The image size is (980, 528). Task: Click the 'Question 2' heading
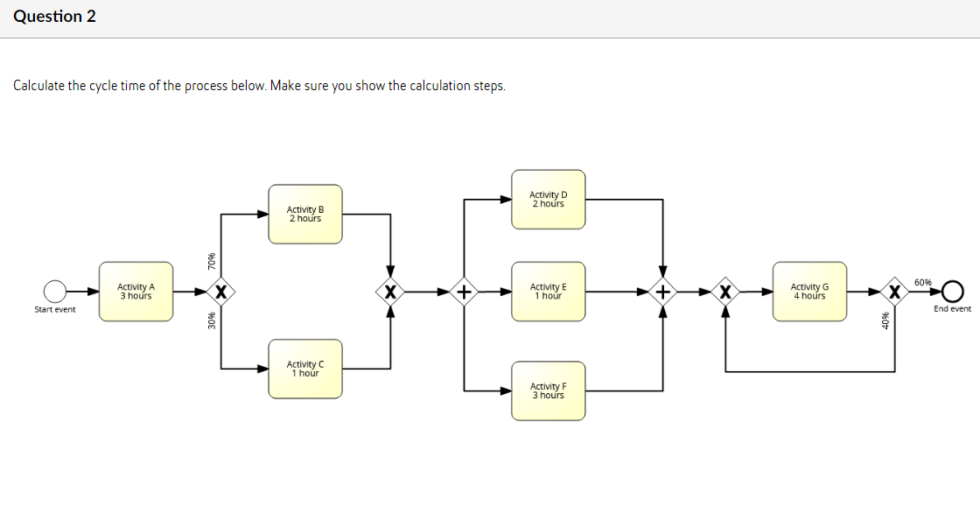(54, 17)
